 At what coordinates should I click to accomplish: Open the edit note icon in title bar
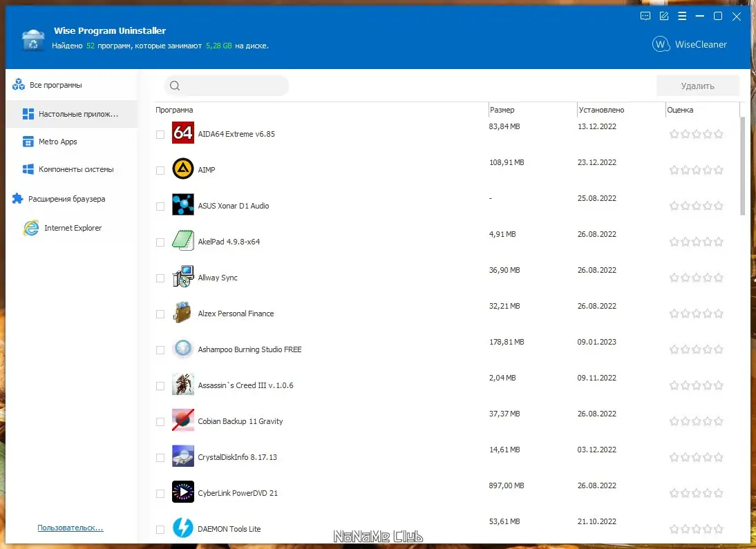(664, 16)
